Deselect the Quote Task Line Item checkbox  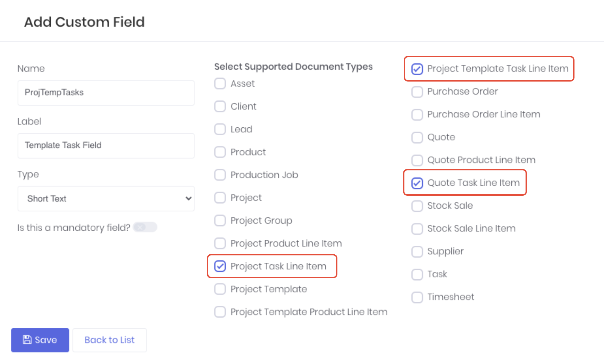(417, 183)
